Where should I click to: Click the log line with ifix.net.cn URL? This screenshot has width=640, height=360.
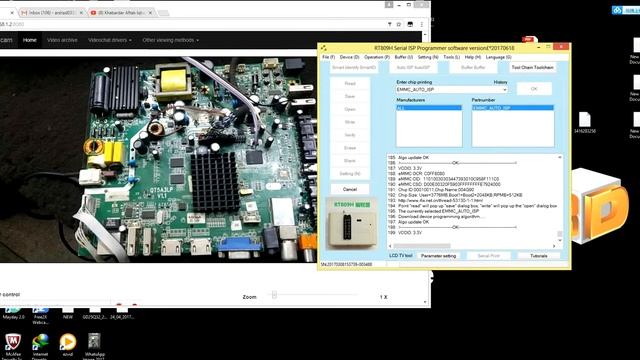pos(440,200)
